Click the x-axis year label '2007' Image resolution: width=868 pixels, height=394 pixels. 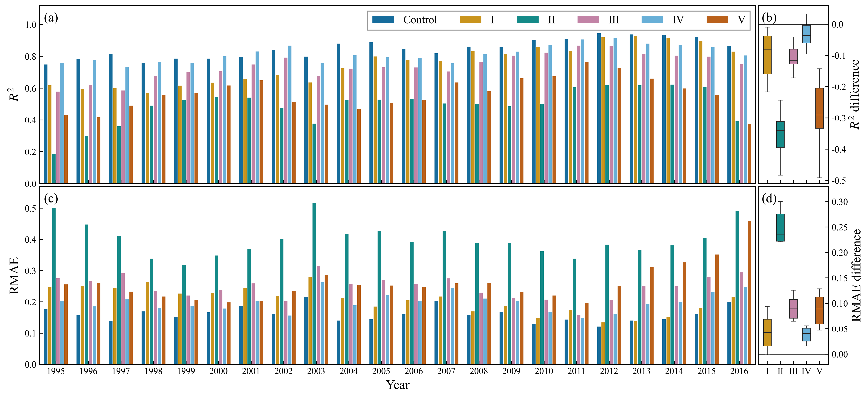pyautogui.click(x=446, y=371)
